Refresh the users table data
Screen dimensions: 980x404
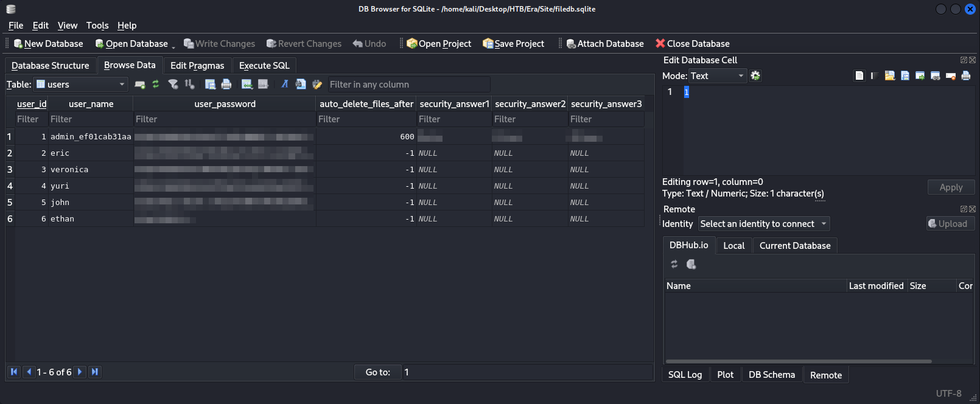156,85
